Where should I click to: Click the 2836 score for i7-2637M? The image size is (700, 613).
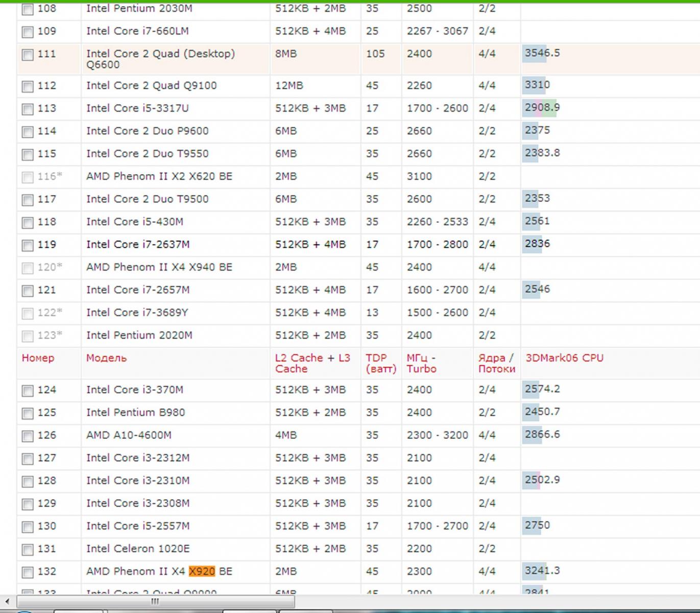coord(537,244)
